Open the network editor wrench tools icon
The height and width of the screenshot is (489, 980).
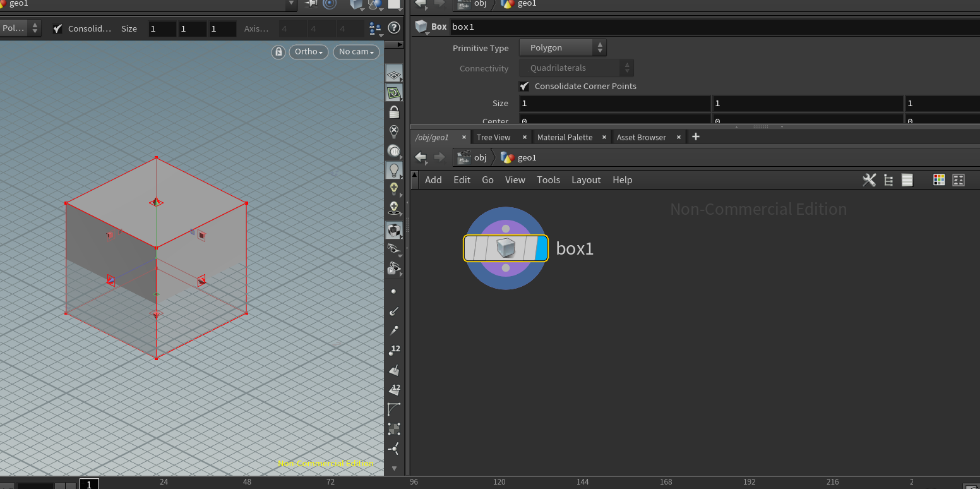coord(869,180)
